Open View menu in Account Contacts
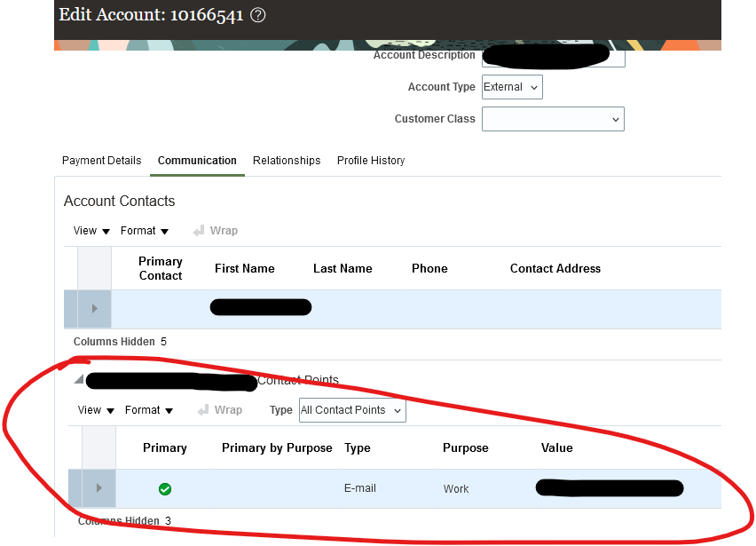 (x=91, y=231)
